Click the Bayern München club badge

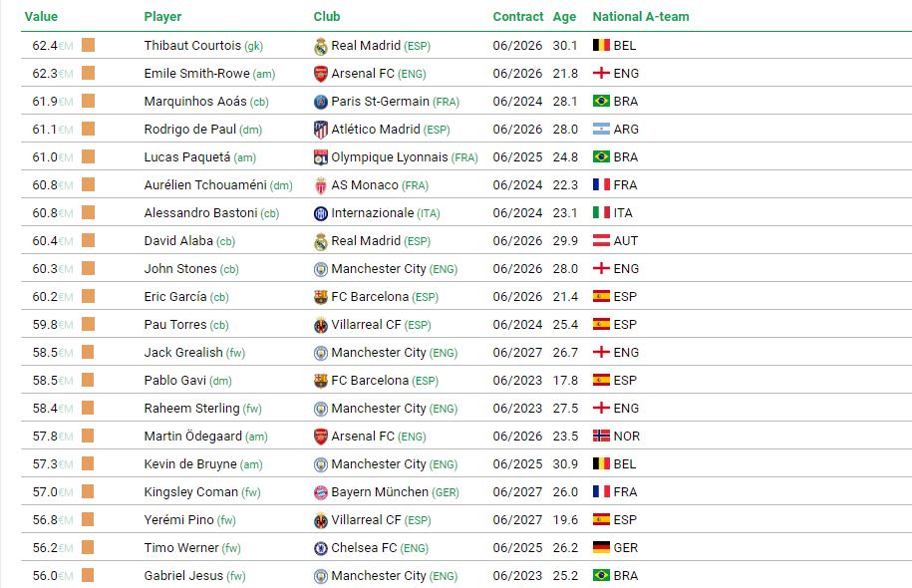pos(321,492)
